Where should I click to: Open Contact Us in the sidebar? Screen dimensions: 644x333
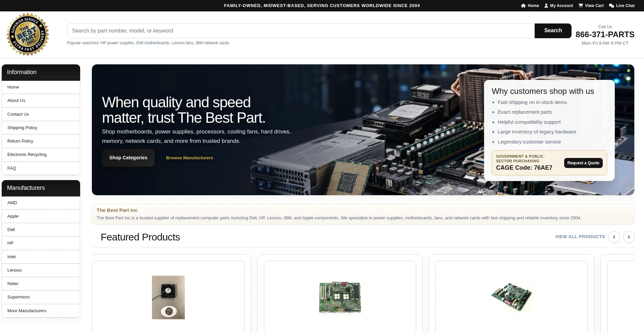point(41,114)
